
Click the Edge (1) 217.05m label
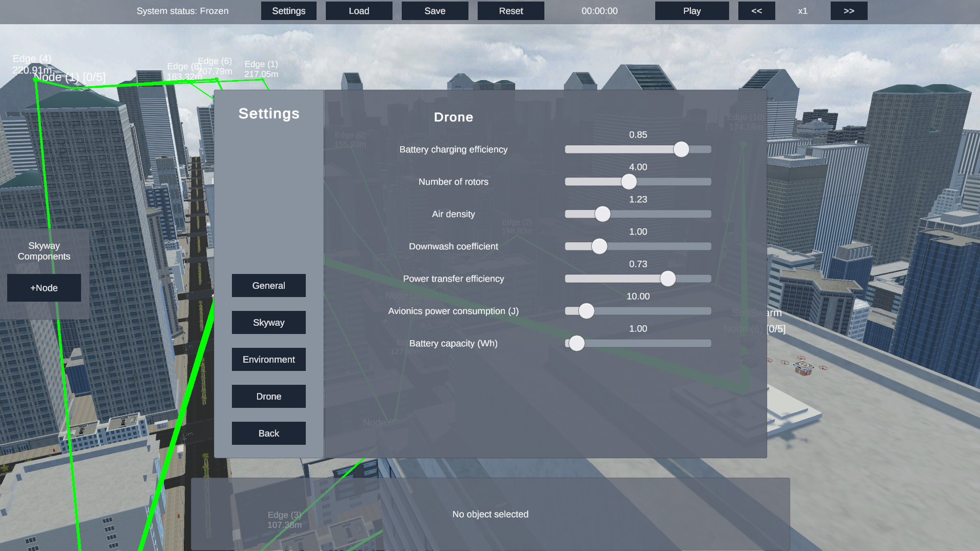point(261,69)
